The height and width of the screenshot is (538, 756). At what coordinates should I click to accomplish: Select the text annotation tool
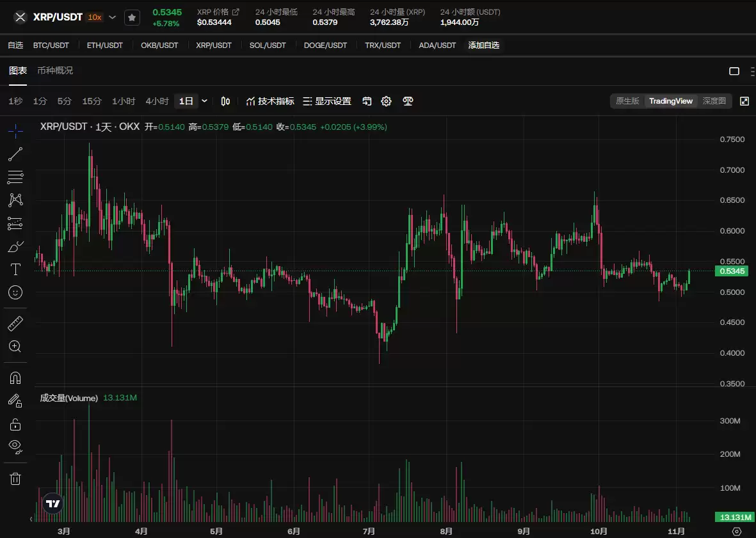pyautogui.click(x=15, y=269)
